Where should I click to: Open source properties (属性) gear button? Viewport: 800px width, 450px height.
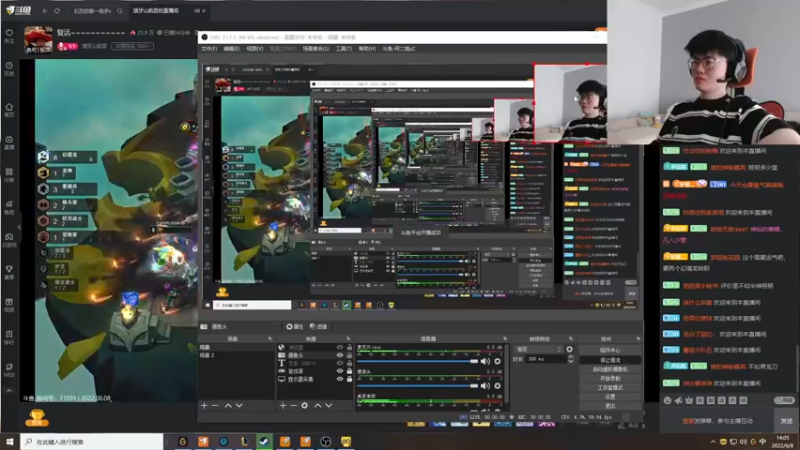point(294,327)
